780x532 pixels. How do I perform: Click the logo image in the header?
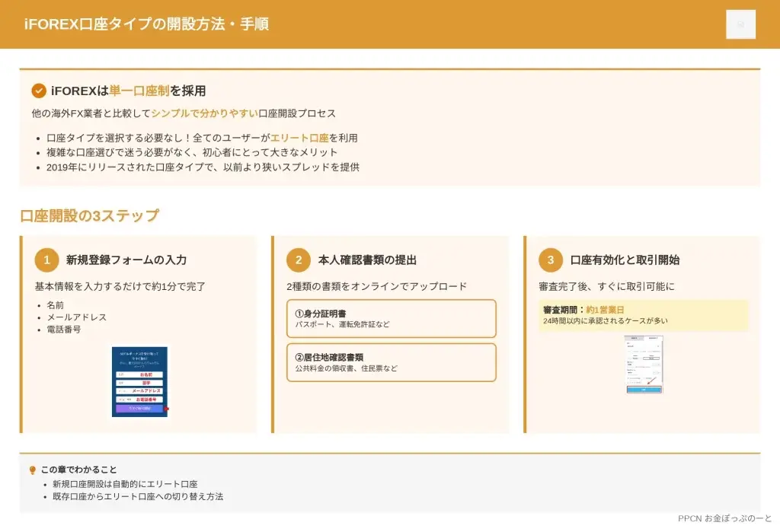[x=740, y=24]
